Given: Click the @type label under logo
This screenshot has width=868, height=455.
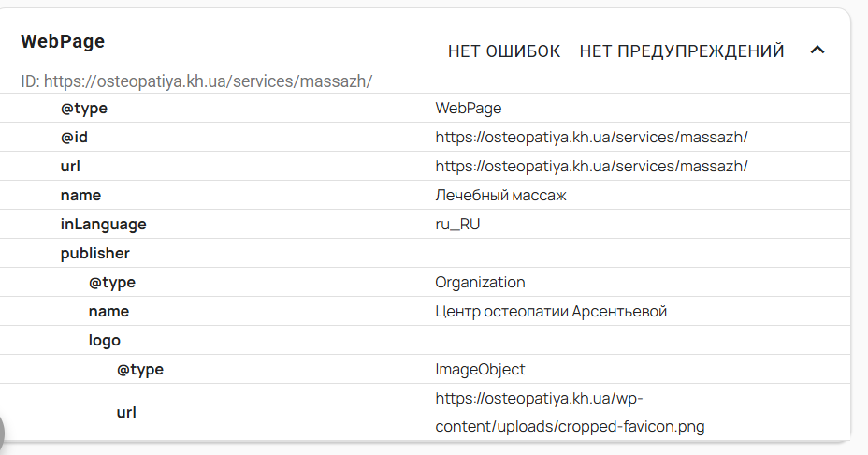Looking at the screenshot, I should pyautogui.click(x=140, y=370).
